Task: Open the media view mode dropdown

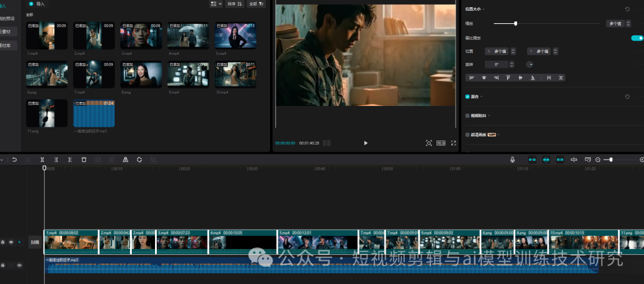Action: (216, 4)
